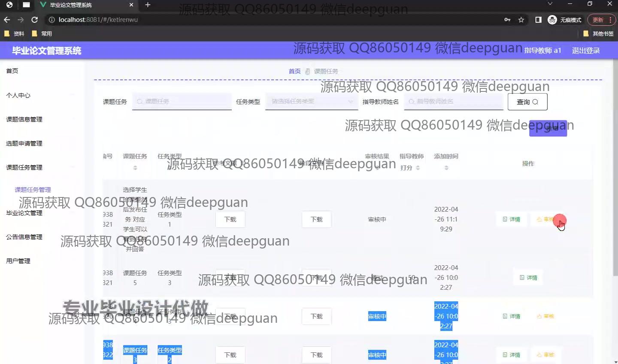The width and height of the screenshot is (618, 364).
Task: Click the 审核 thumbs-up icon in first row
Action: point(540,219)
